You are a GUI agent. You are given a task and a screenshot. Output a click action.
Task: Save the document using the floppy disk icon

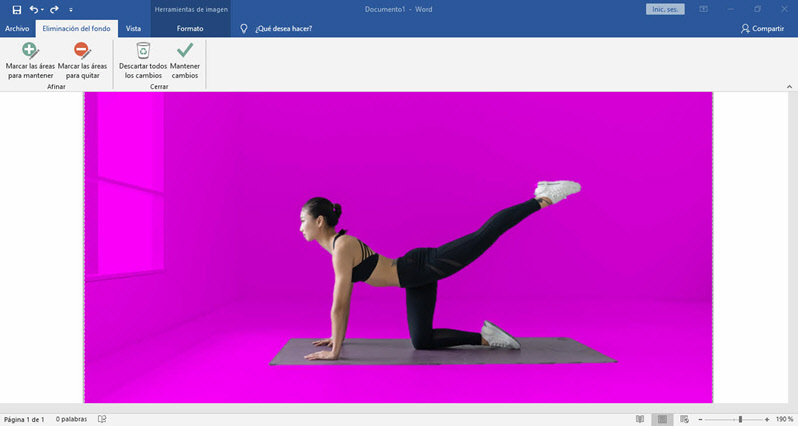(16, 9)
